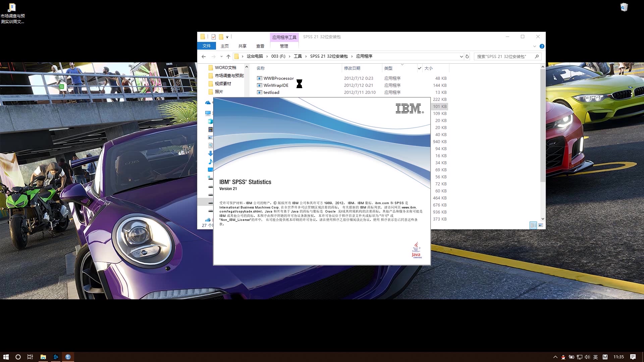
Task: Navigate to 003 (F:) in the address path
Action: click(x=278, y=56)
